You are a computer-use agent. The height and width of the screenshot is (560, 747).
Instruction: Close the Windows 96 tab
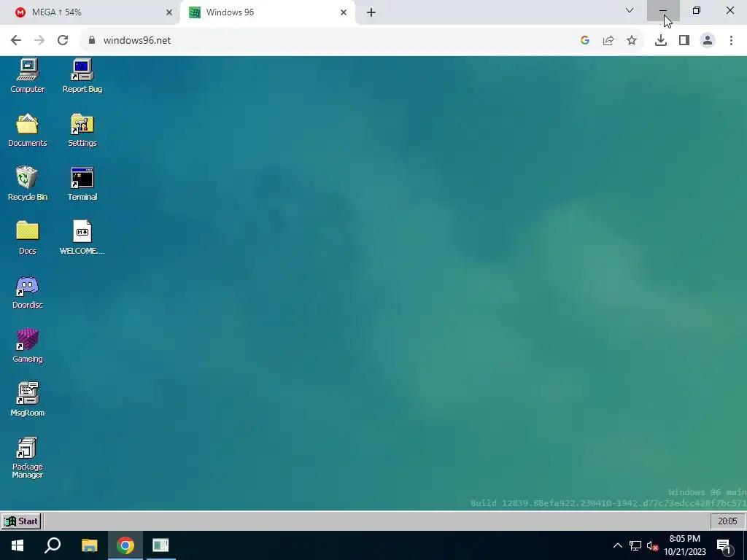(x=344, y=12)
